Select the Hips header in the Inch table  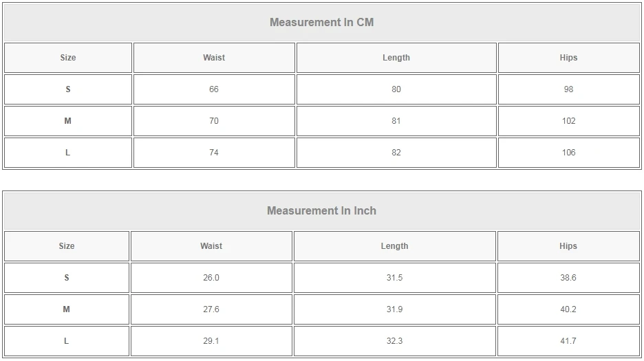(x=568, y=246)
